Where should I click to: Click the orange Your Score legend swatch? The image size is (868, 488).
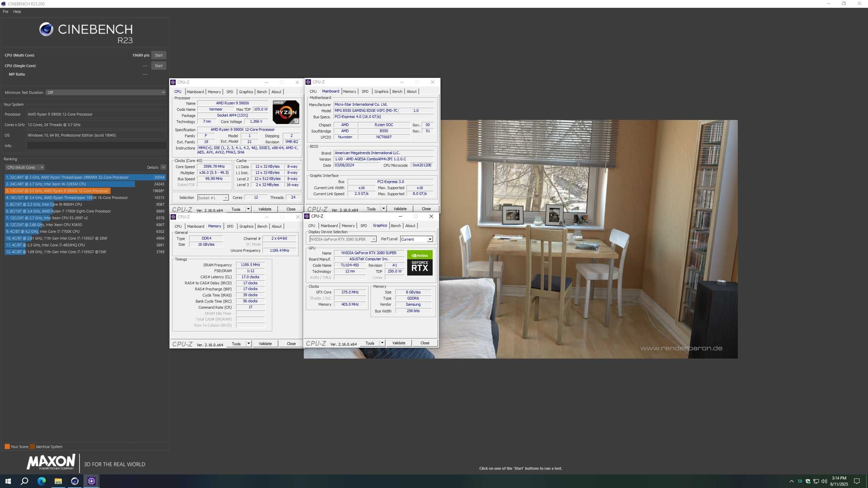(x=7, y=447)
